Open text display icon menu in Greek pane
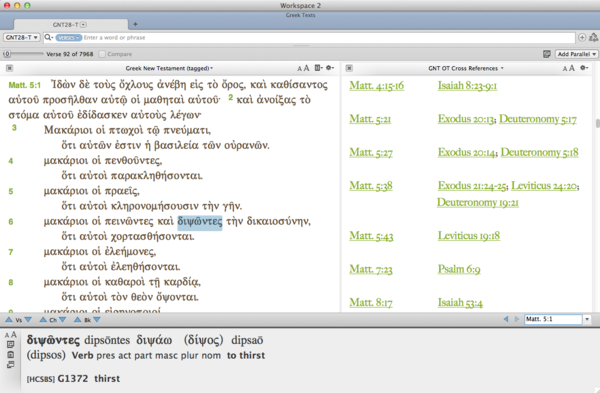 pos(318,68)
